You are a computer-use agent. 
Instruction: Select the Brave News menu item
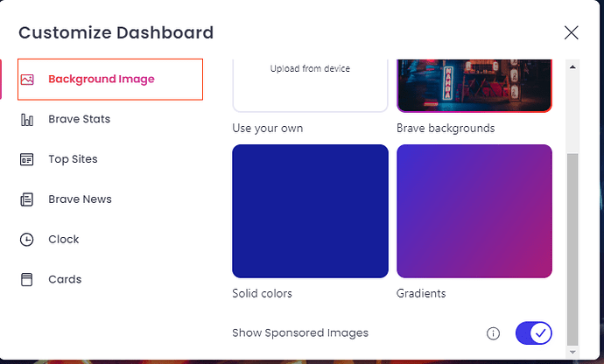click(80, 199)
